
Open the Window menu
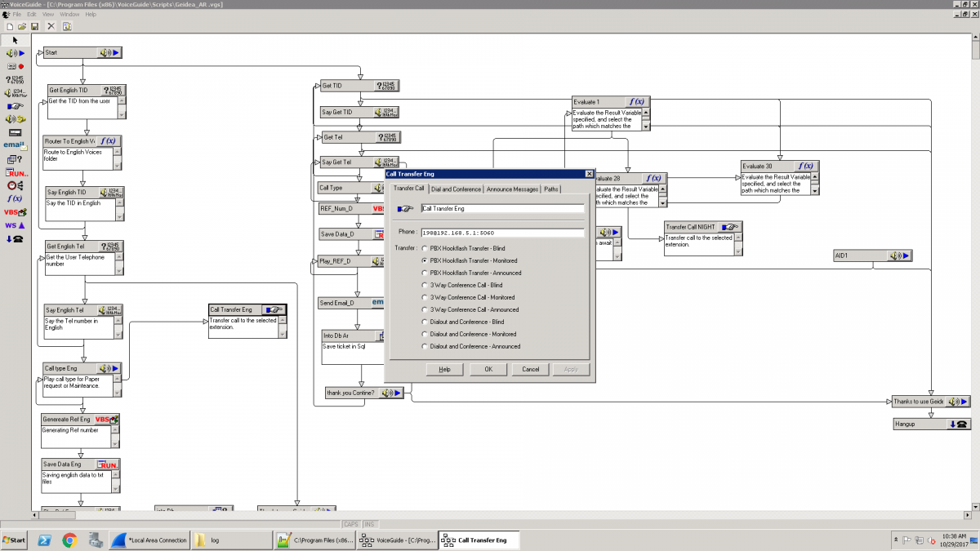69,15
